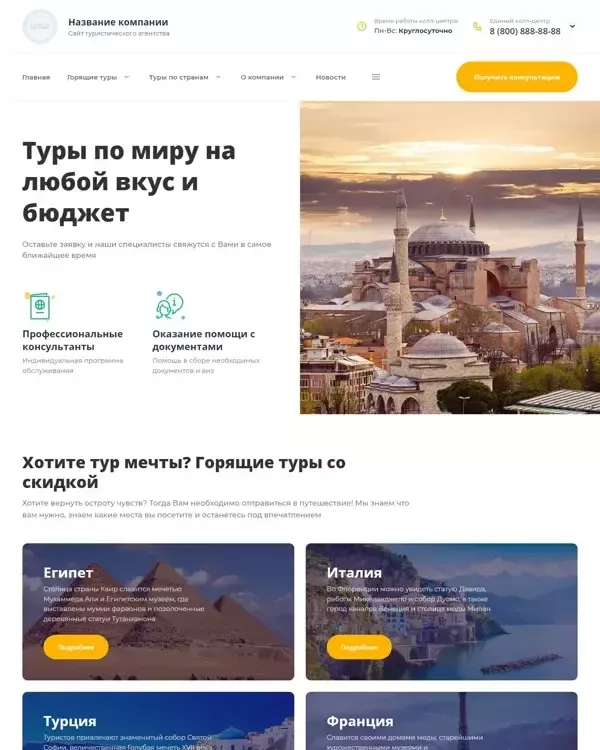The image size is (600, 750).
Task: Click the Название компании site title
Action: coord(118,22)
